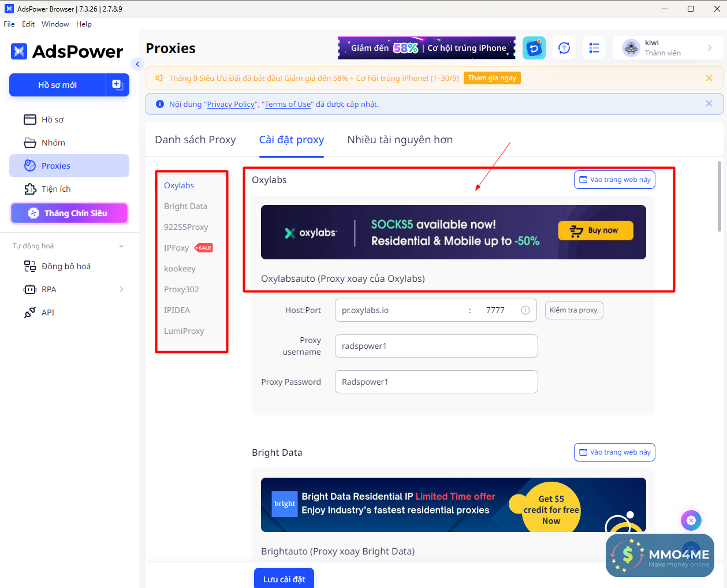Click the port field showing 7777
This screenshot has height=588, width=727.
495,310
